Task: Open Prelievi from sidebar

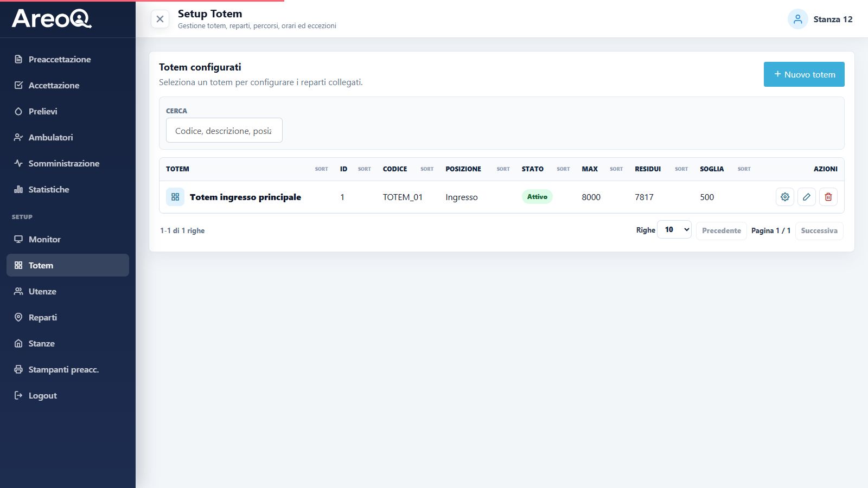Action: [x=68, y=111]
